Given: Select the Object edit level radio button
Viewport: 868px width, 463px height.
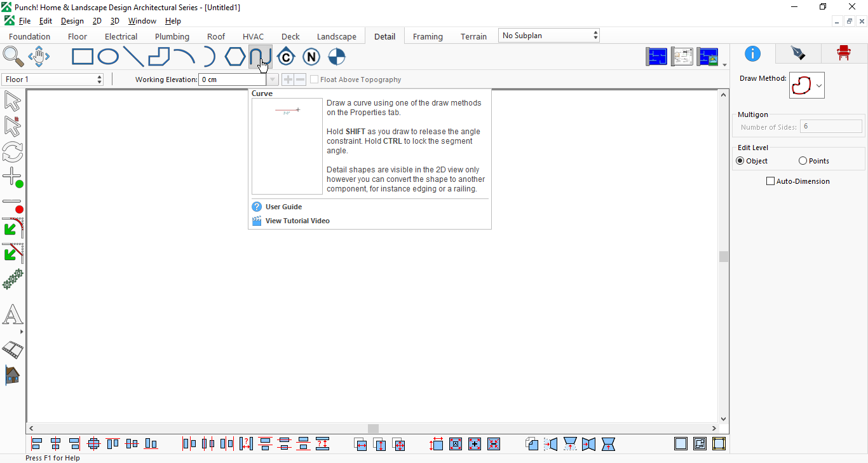Looking at the screenshot, I should (x=740, y=161).
